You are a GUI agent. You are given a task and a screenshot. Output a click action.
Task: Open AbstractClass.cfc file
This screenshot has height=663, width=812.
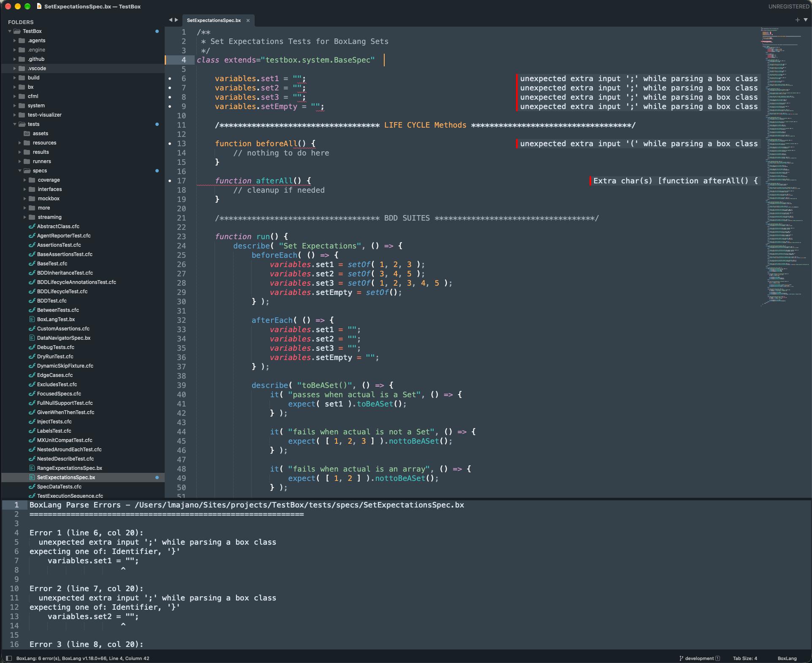click(x=58, y=226)
